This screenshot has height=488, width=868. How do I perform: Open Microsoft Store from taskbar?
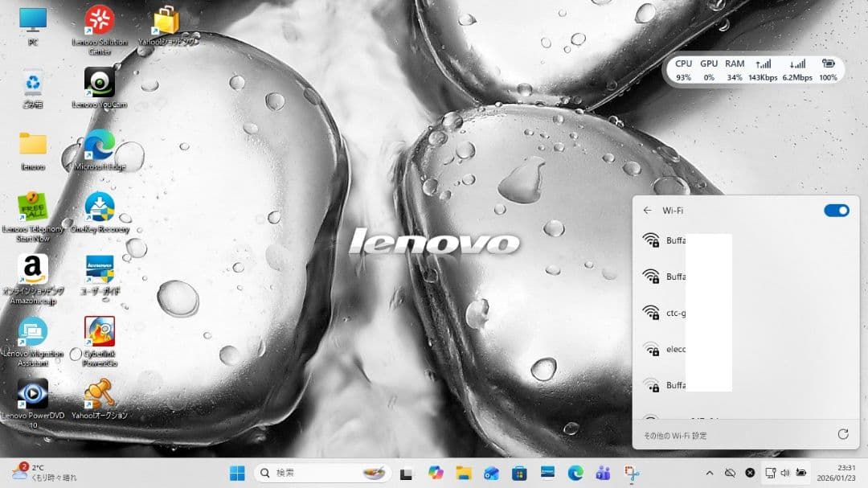coord(519,473)
